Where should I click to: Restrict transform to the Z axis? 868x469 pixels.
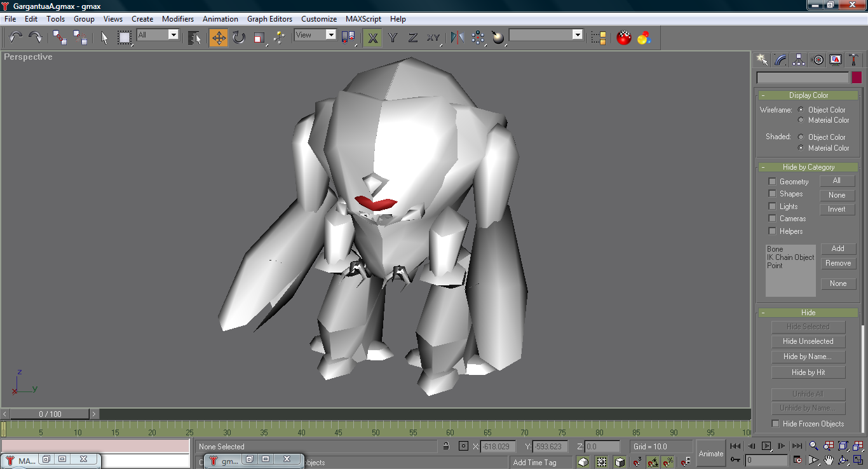[x=413, y=37]
